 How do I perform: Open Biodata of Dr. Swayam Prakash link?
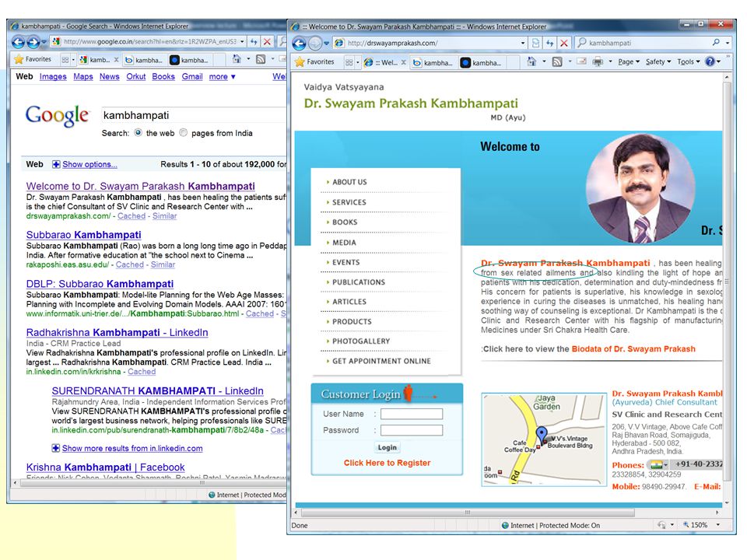tap(633, 349)
